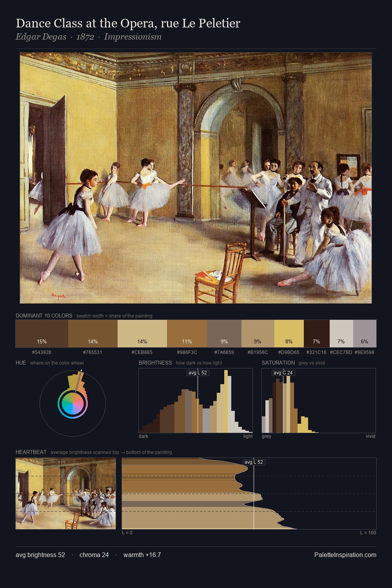Open the small heartbeat painting thumbnail
Viewport: 392px width, 588px height.
[65, 494]
